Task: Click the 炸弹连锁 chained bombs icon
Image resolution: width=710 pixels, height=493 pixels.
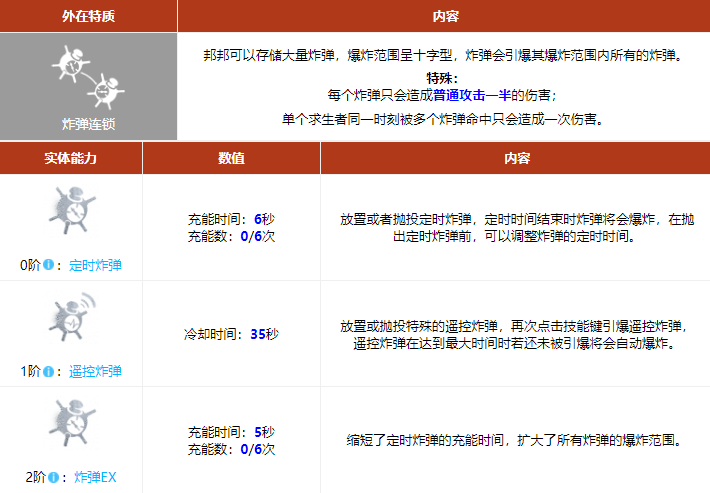Action: (x=89, y=77)
